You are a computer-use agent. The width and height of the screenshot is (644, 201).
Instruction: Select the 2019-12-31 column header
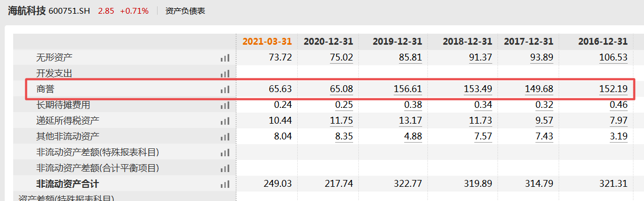(x=397, y=41)
